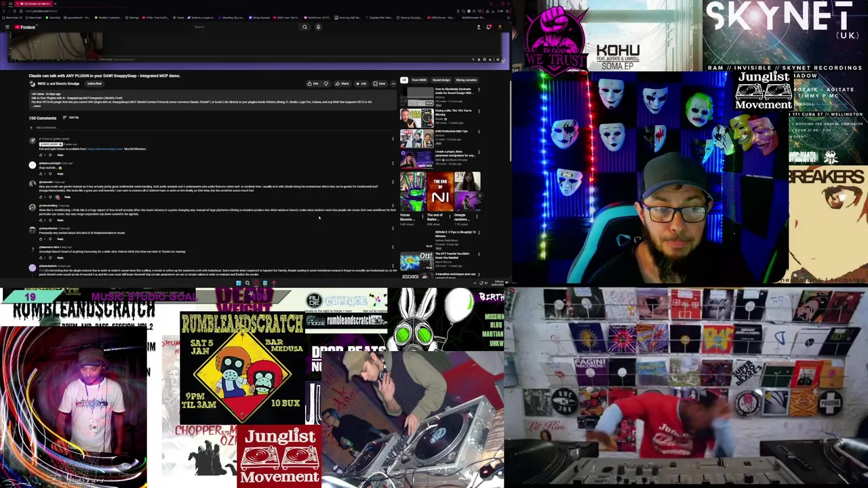This screenshot has width=868, height=488.
Task: Show hidden tray icons chevron
Action: click(x=475, y=283)
